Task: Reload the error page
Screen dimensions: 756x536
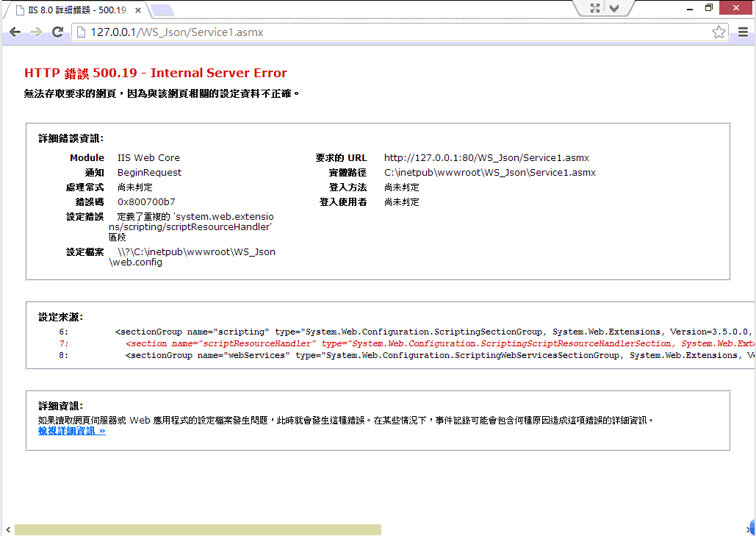Action: (x=57, y=32)
